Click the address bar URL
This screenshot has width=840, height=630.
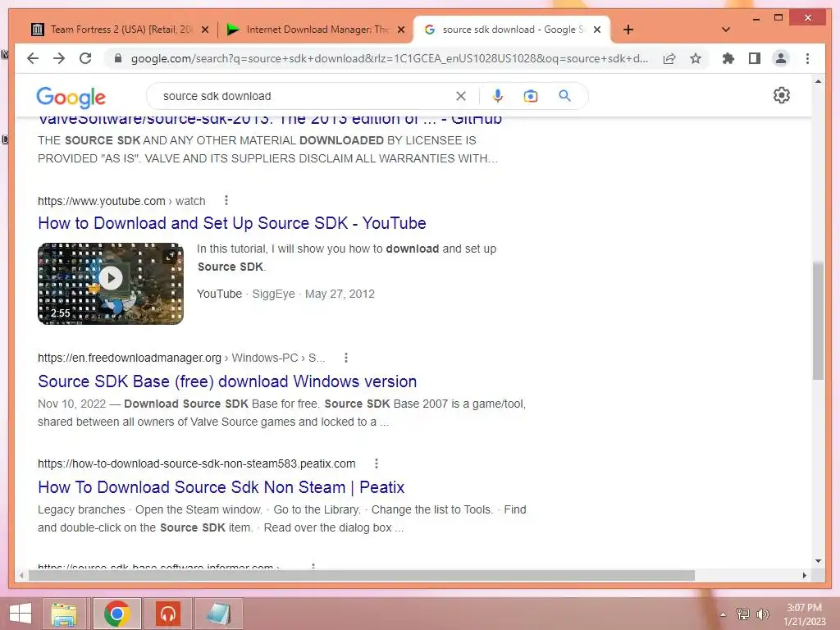390,58
